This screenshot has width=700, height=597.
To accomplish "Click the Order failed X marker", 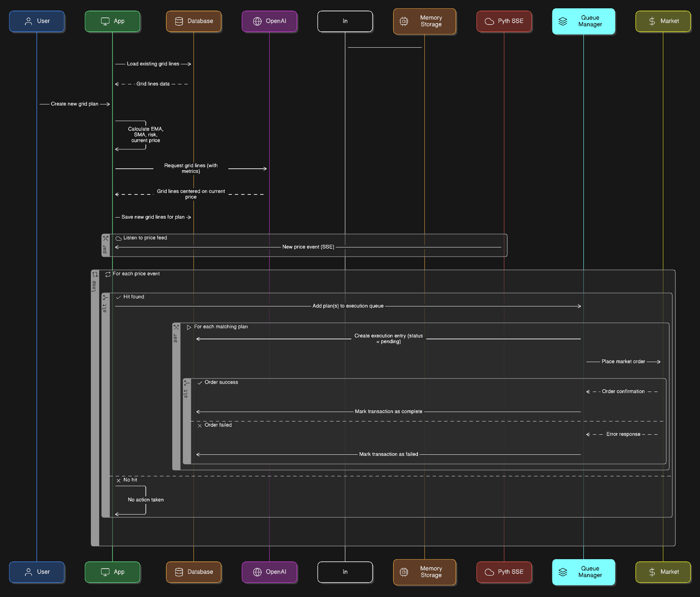I will pos(200,425).
